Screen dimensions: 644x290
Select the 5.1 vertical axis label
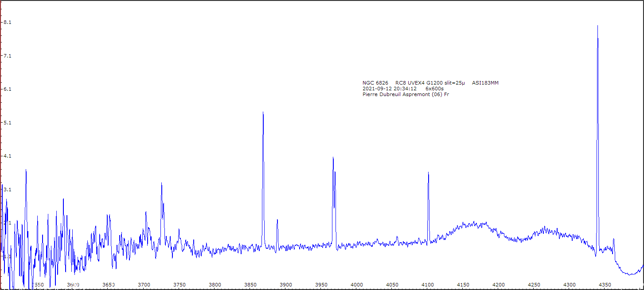pos(8,123)
